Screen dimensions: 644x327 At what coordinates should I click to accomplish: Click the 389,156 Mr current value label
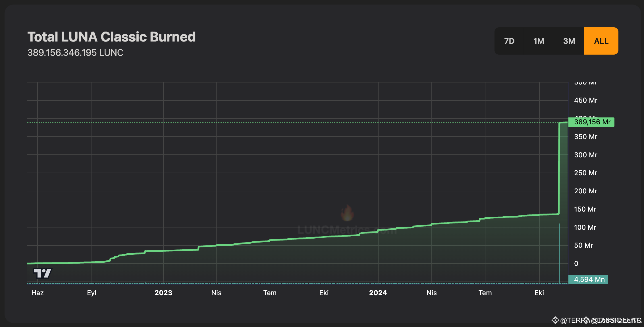(591, 122)
